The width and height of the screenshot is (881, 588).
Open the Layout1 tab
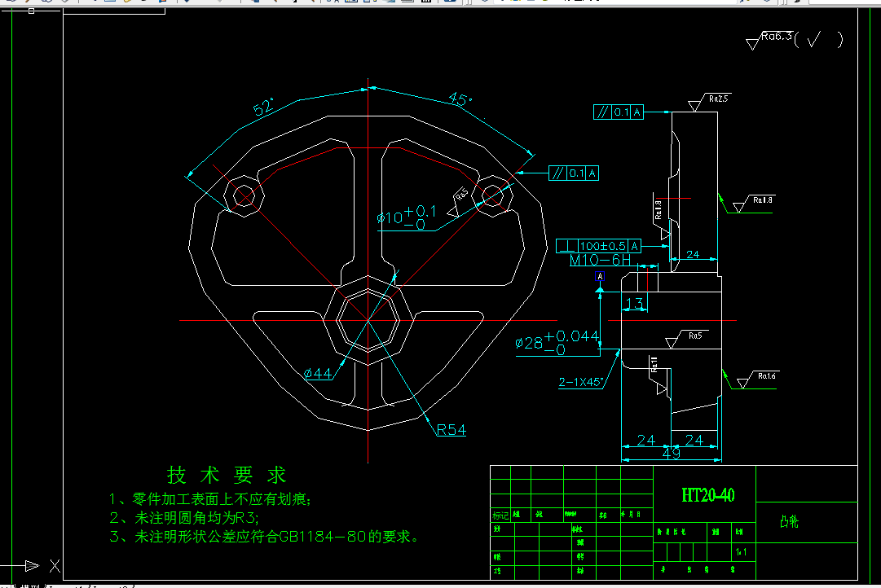pos(64,585)
